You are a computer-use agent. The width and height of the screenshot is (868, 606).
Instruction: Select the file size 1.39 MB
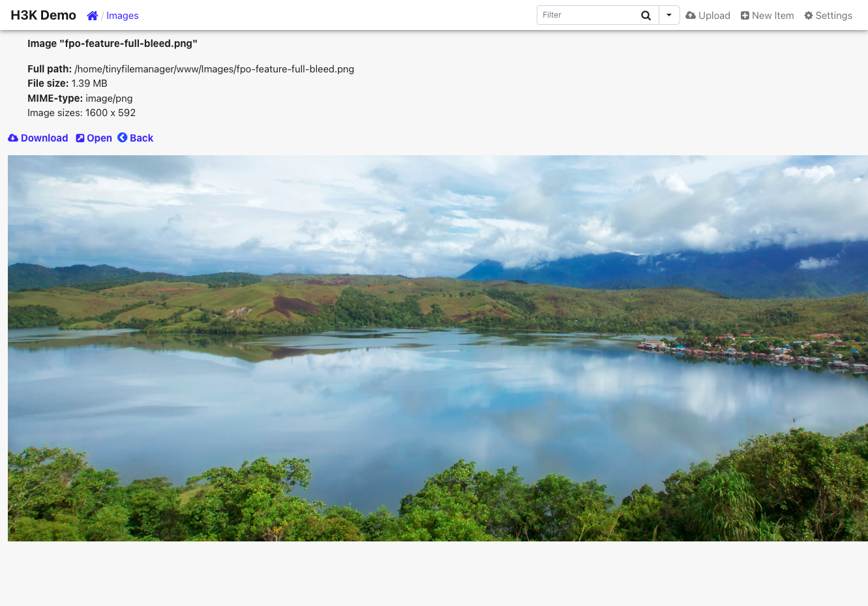pos(67,83)
